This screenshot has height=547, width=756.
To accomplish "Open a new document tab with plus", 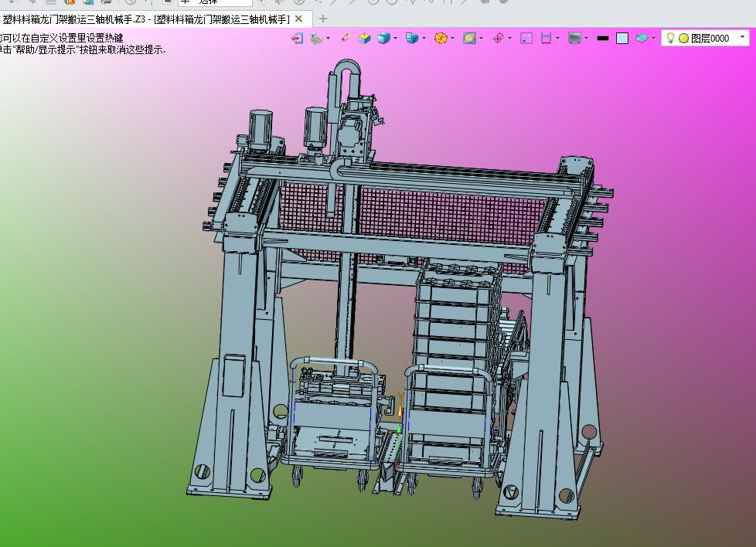I will click(323, 19).
